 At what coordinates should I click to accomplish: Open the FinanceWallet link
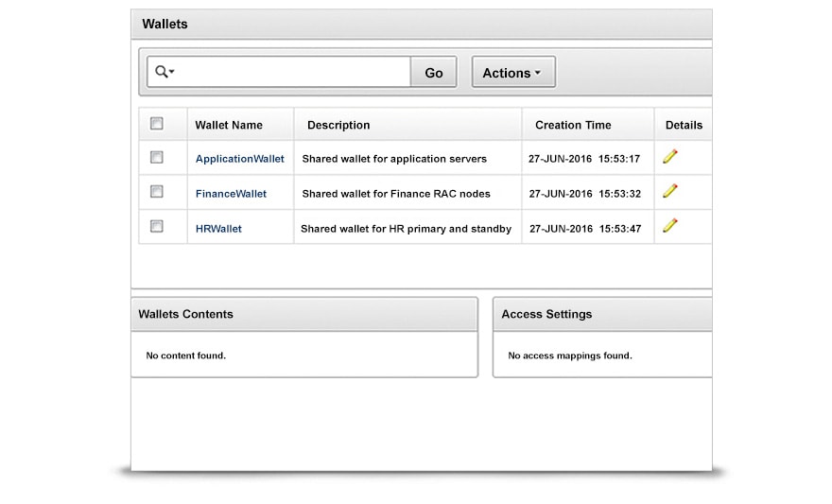[x=231, y=194]
